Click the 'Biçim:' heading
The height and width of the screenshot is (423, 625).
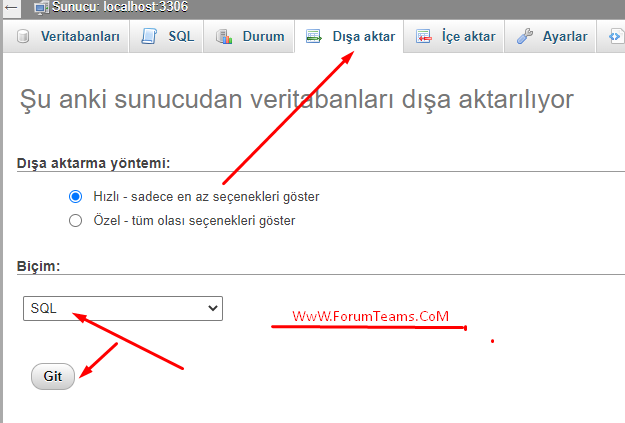pyautogui.click(x=38, y=266)
